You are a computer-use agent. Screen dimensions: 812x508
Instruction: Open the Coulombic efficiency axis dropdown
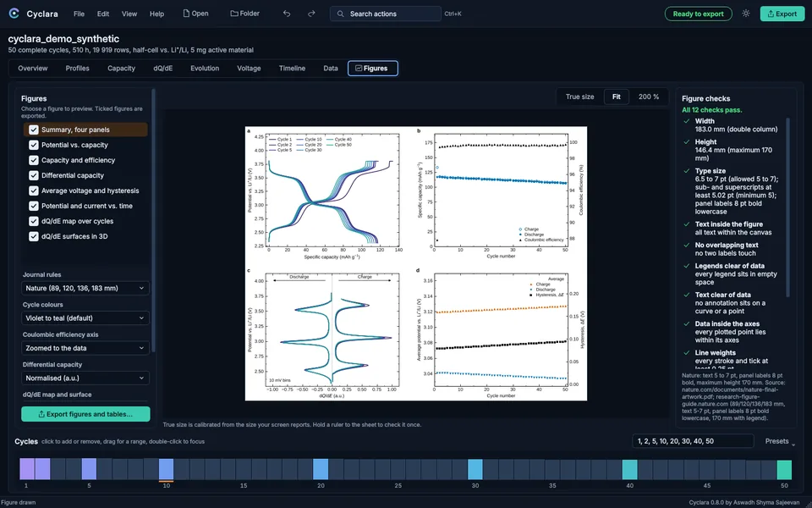tap(85, 348)
